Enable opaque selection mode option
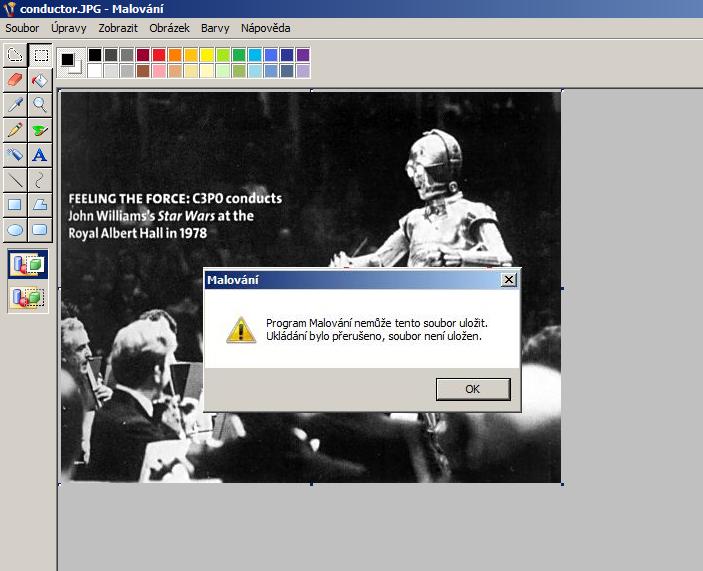703x571 pixels. pos(28,264)
